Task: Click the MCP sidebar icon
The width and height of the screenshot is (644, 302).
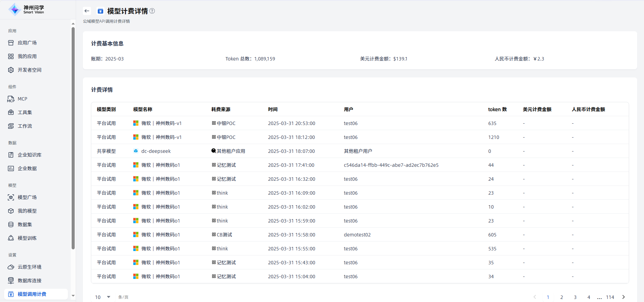Action: (x=11, y=99)
